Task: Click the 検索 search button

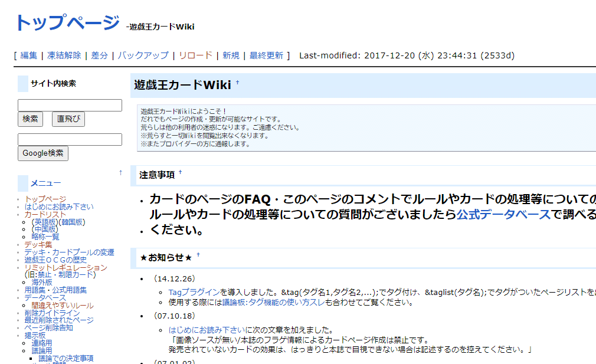Action: (31, 119)
